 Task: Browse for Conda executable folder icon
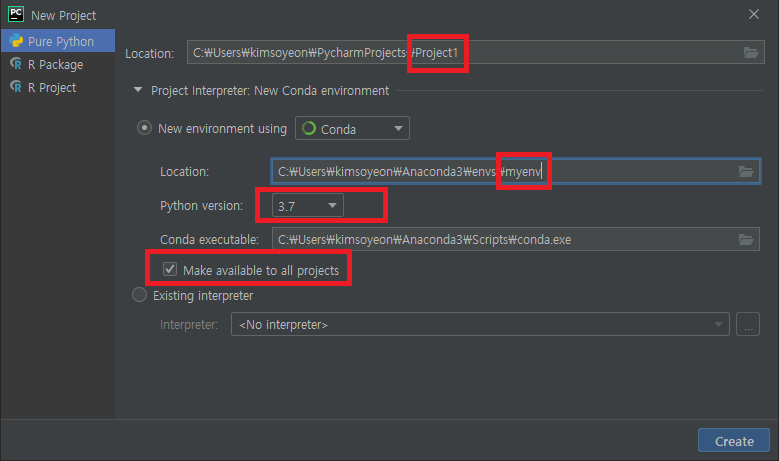(x=746, y=239)
